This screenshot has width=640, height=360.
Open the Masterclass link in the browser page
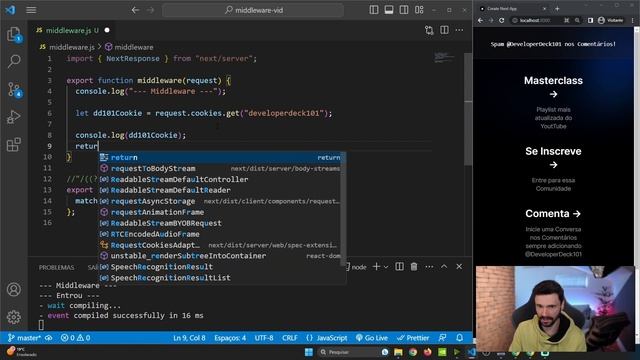pos(553,87)
